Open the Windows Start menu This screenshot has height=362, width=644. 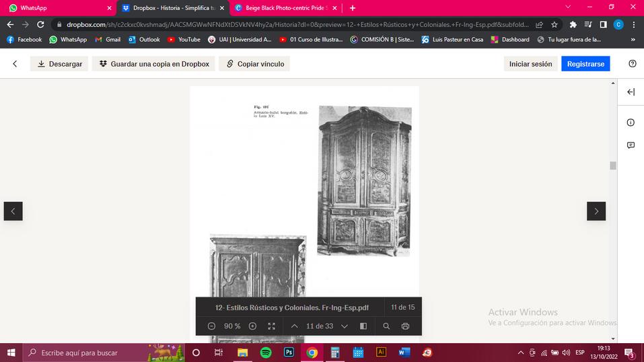pos(11,353)
